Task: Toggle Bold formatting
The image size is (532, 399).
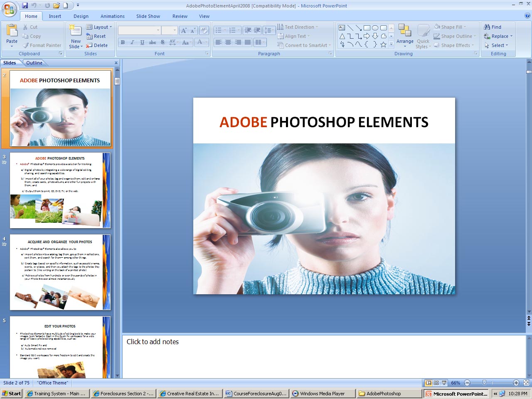Action: click(x=123, y=42)
